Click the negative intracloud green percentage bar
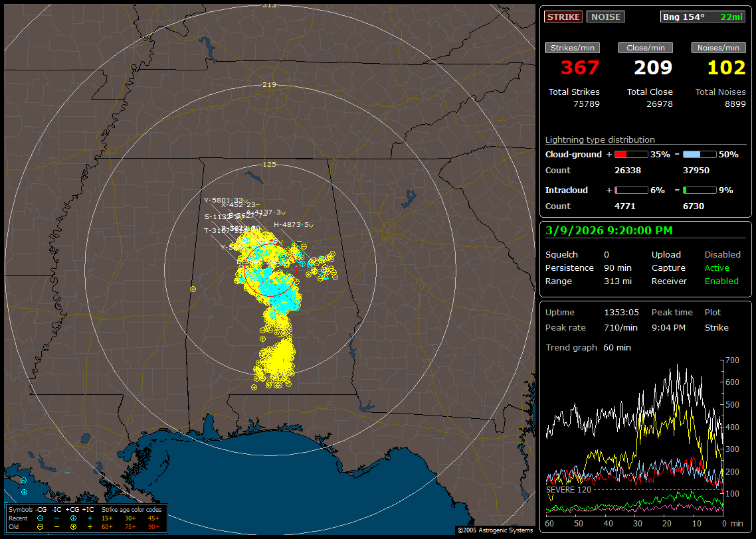 click(700, 190)
